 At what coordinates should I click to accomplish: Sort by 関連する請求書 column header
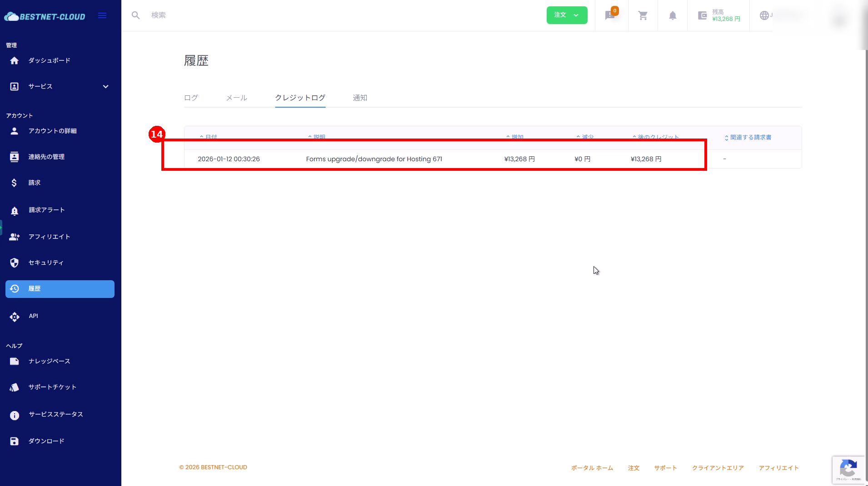[x=750, y=137]
